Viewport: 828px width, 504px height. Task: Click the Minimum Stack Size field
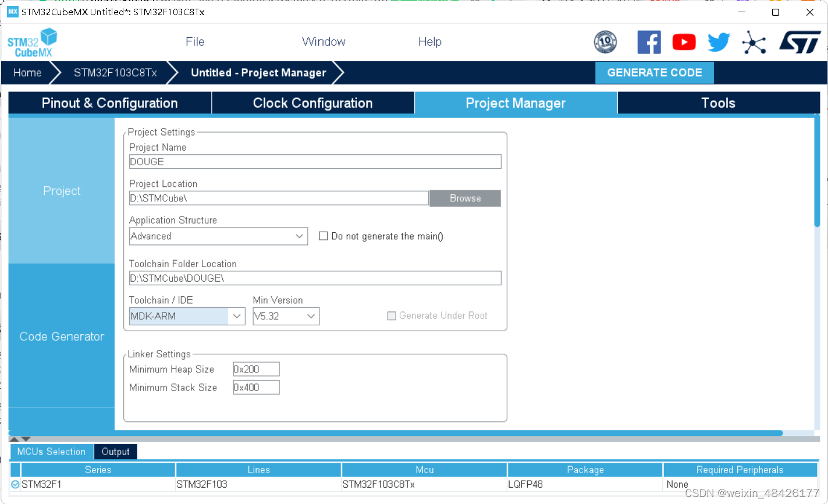point(256,387)
